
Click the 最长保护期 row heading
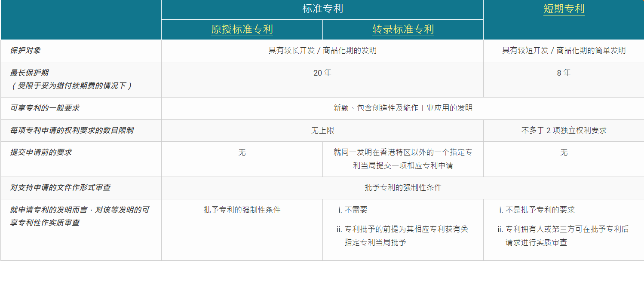[x=29, y=73]
